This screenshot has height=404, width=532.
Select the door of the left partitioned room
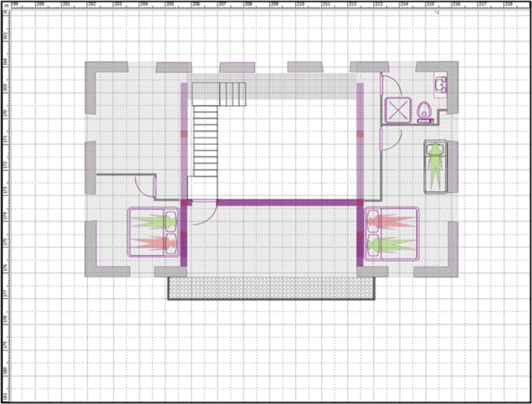pyautogui.click(x=145, y=187)
